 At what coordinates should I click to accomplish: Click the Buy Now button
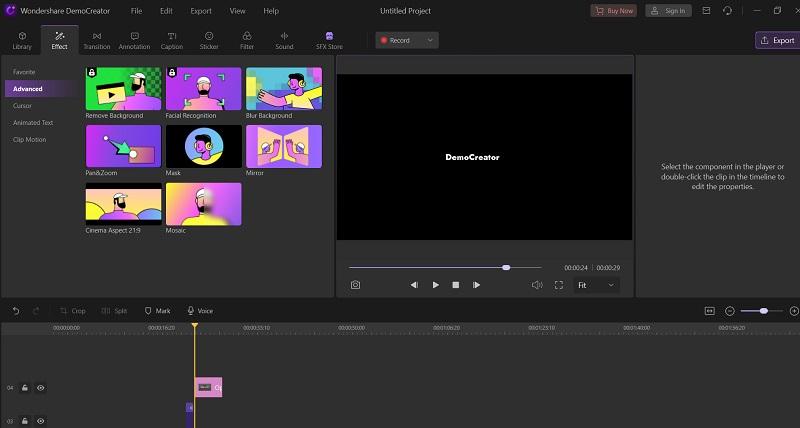pyautogui.click(x=613, y=11)
